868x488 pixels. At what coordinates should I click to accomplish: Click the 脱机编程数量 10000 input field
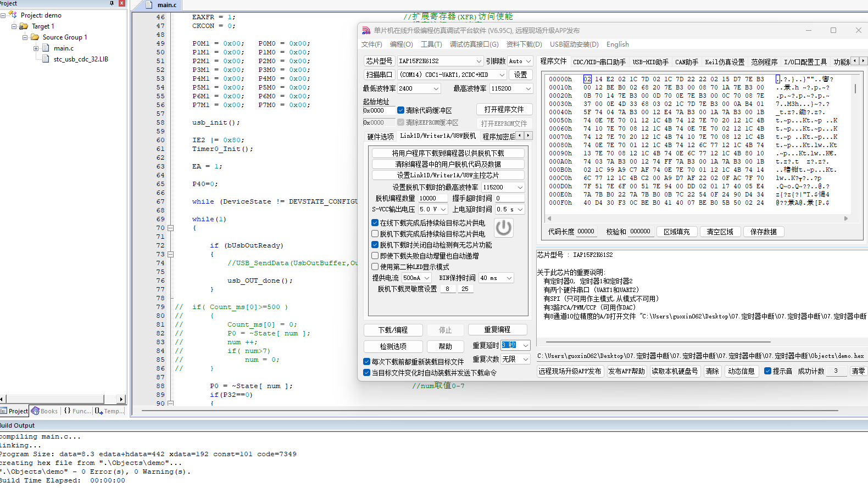click(432, 198)
